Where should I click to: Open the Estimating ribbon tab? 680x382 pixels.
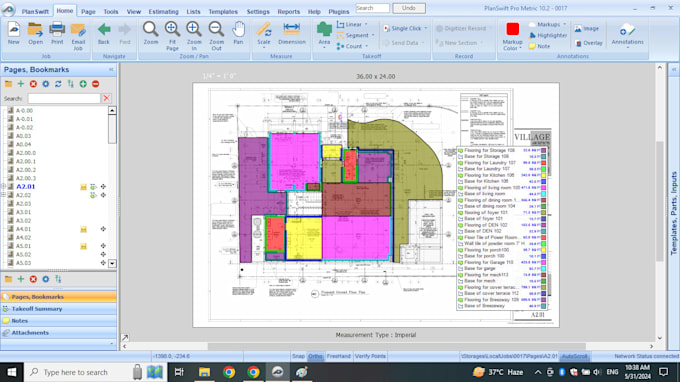[x=163, y=12]
